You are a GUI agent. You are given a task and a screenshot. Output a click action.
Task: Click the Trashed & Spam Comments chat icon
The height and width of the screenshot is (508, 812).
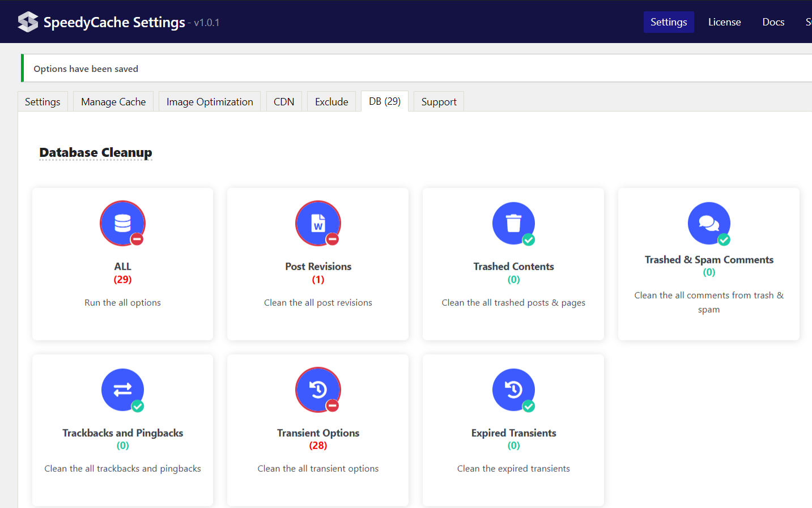pos(709,223)
